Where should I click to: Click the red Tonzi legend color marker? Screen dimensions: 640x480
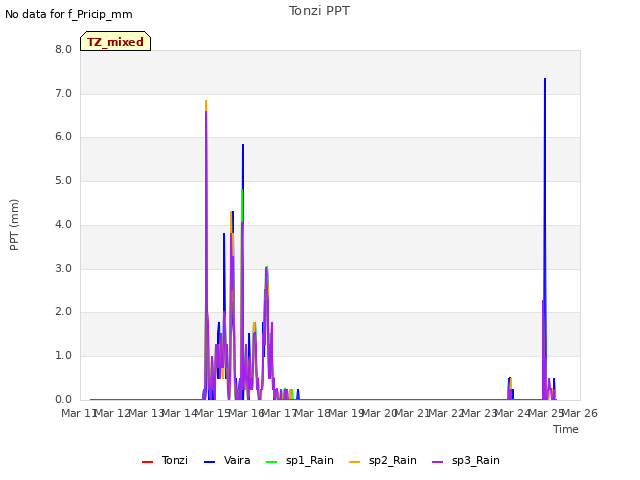[x=147, y=462]
